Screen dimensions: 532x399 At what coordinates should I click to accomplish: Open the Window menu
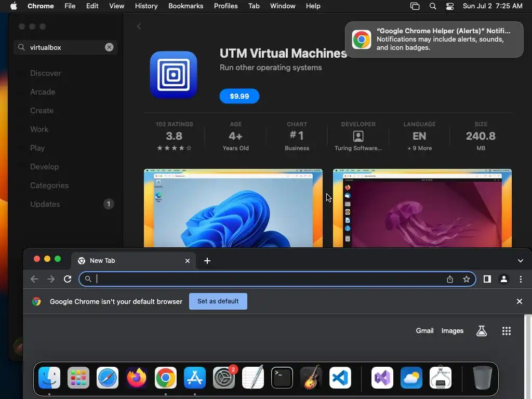click(283, 6)
